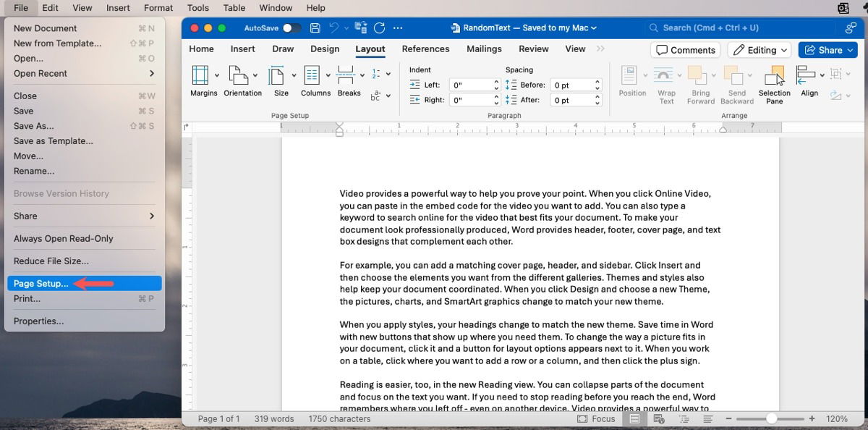Toggle the AutoSave switch on
Image resolution: width=868 pixels, height=430 pixels.
(292, 27)
